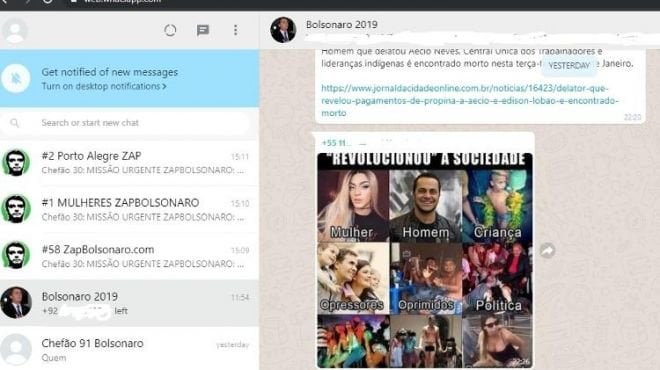Open the Chefão 91 Bolsonaro chat
This screenshot has height=370, width=660.
[130, 349]
